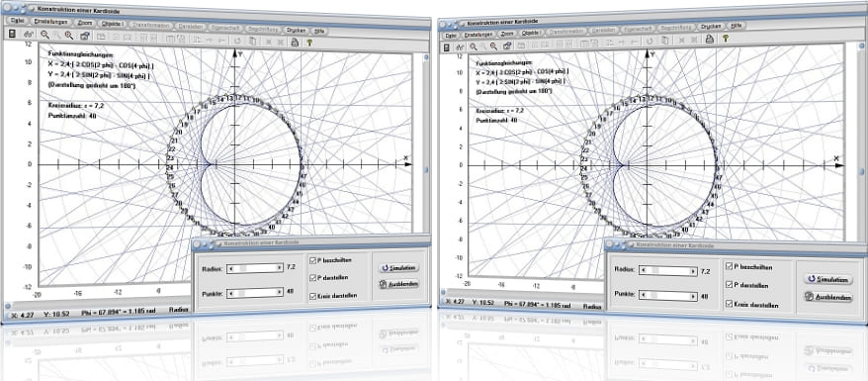Image resolution: width=868 pixels, height=381 pixels.
Task: Click the left arrow of the left Punkte scrollbar
Action: click(x=230, y=293)
